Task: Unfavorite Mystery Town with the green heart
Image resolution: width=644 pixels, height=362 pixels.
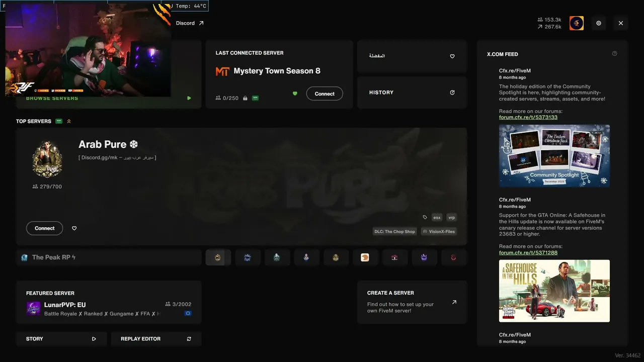Action: coord(295,94)
